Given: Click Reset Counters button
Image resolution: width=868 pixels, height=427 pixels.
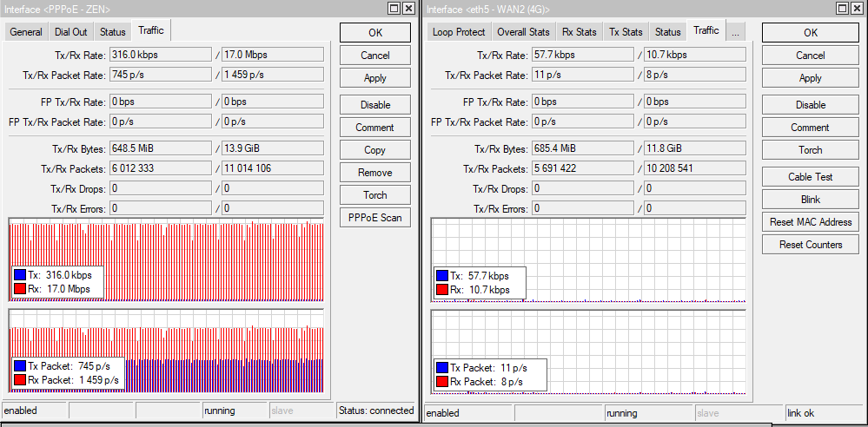Looking at the screenshot, I should pyautogui.click(x=811, y=245).
